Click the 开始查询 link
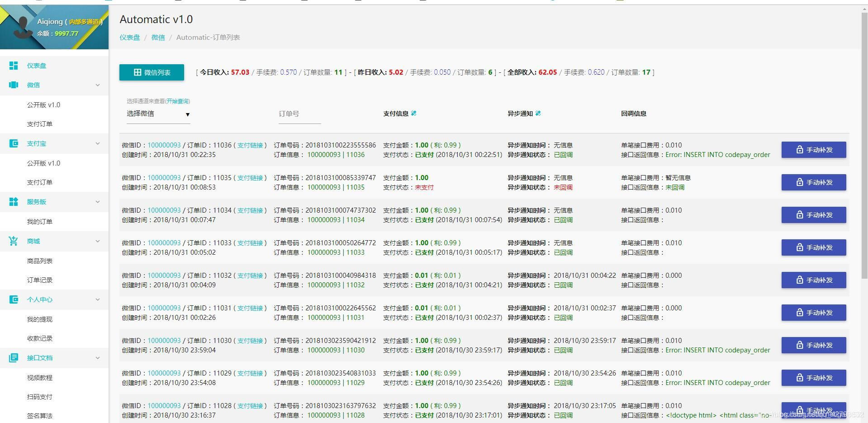The height and width of the screenshot is (423, 868). click(x=177, y=101)
